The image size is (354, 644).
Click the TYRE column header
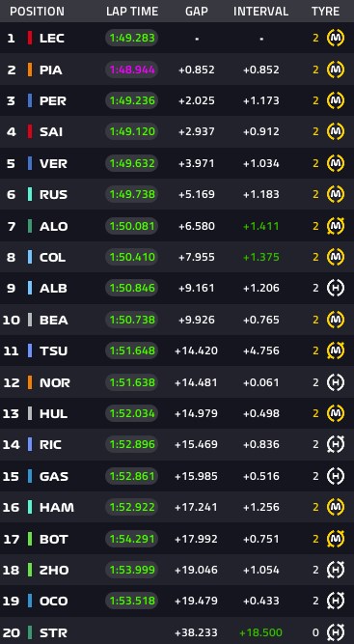coord(325,11)
